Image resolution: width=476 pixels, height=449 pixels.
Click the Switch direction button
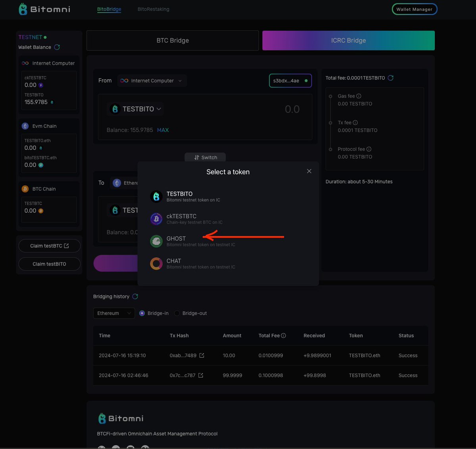click(205, 157)
